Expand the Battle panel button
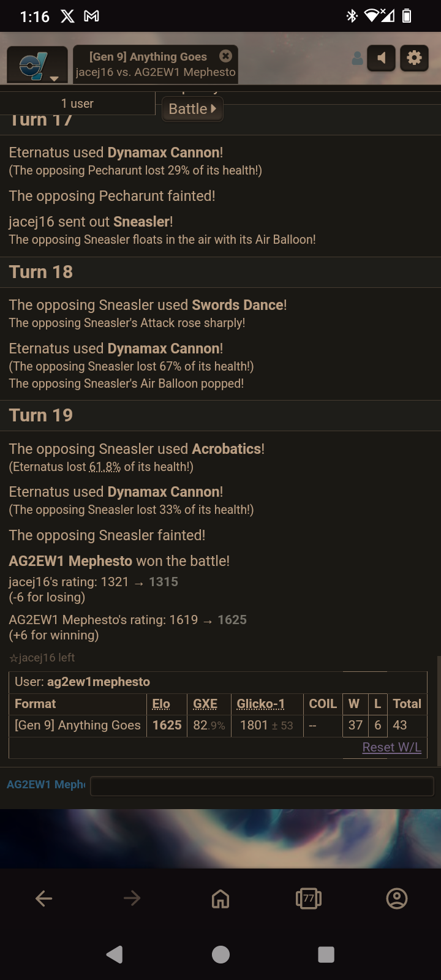 [x=192, y=109]
